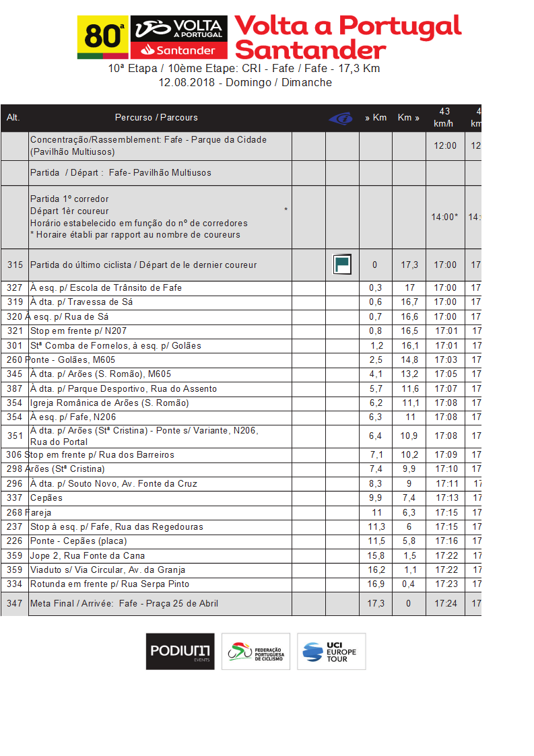The height and width of the screenshot is (756, 534).
Task: Click 'Partida 1º corredor' text
Action: tap(69, 199)
